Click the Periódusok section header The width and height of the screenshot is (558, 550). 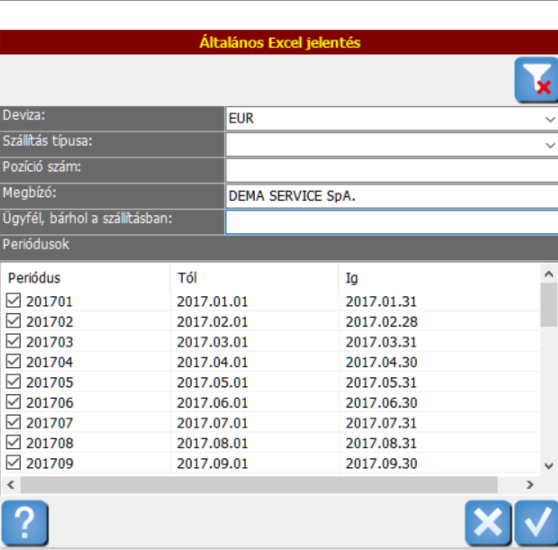[279, 248]
